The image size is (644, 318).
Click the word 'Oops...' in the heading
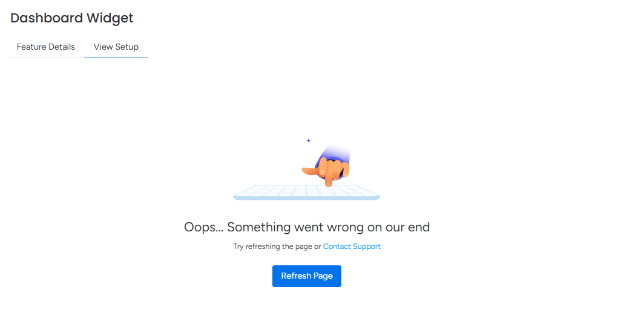click(x=203, y=227)
